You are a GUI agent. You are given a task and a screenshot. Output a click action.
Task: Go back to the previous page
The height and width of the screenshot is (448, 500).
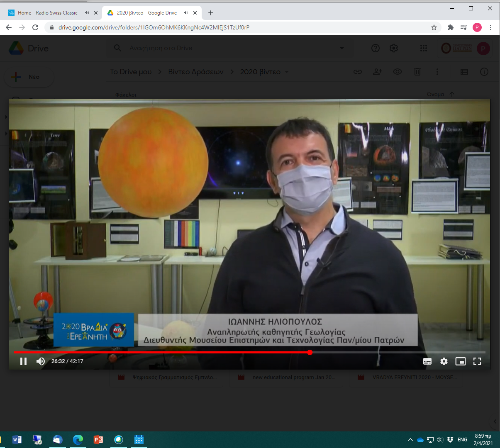pos(9,27)
